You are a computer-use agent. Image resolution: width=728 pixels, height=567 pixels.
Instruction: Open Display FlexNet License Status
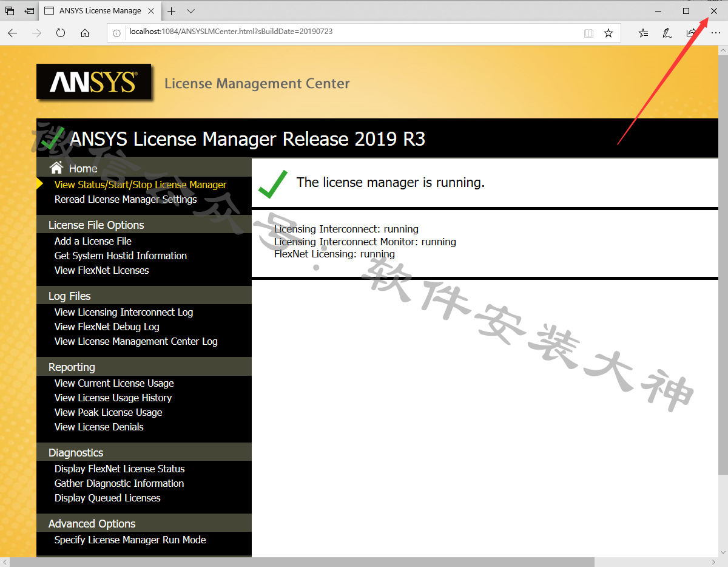tap(120, 469)
